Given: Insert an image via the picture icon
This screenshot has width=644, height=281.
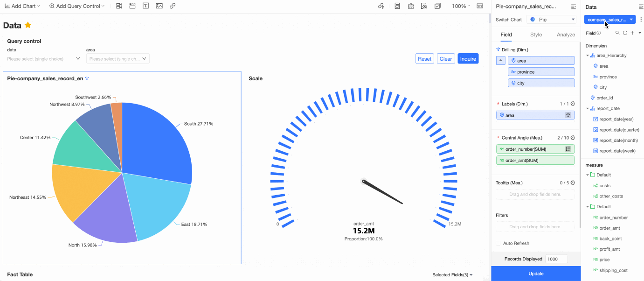Looking at the screenshot, I should [159, 6].
